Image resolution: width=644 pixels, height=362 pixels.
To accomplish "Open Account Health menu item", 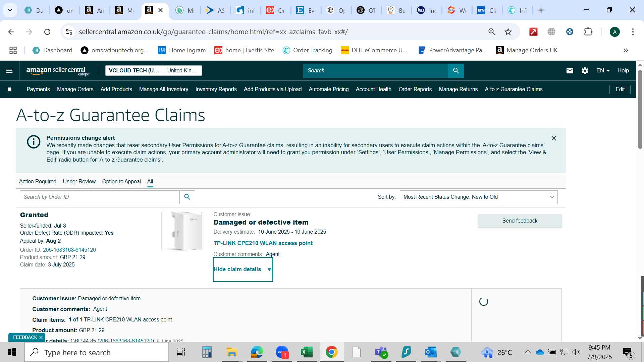I will (373, 89).
